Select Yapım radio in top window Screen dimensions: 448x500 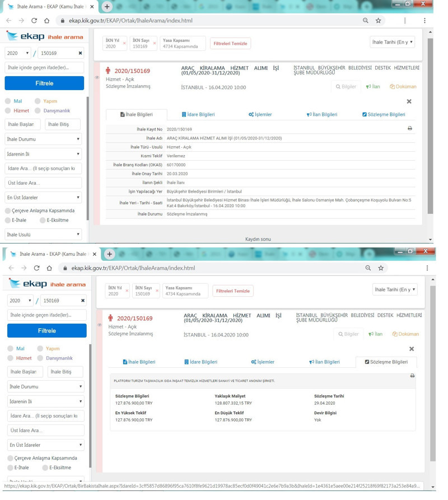pyautogui.click(x=38, y=101)
